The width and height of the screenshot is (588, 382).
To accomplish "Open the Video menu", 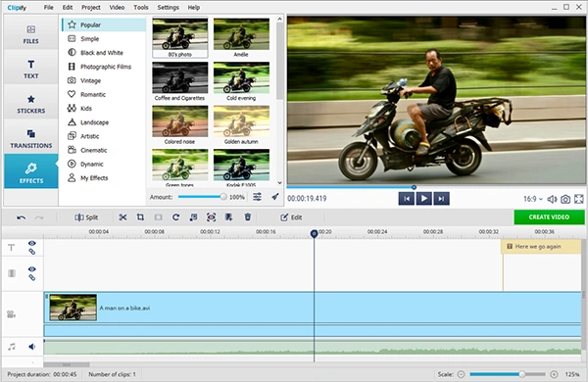I will coord(117,7).
